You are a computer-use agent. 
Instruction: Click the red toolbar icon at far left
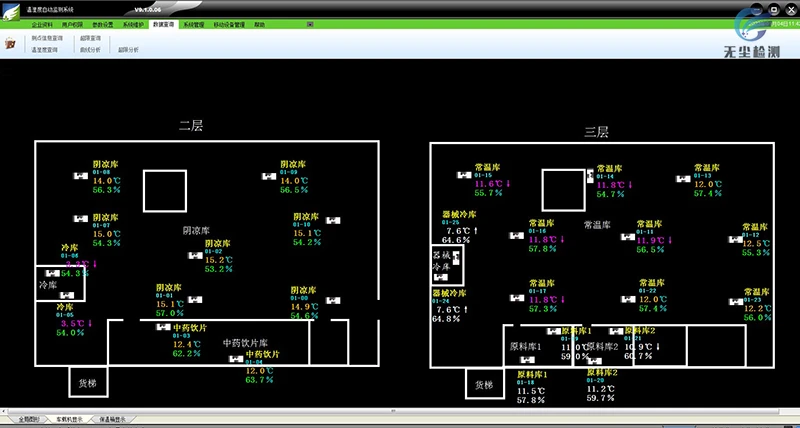11,43
